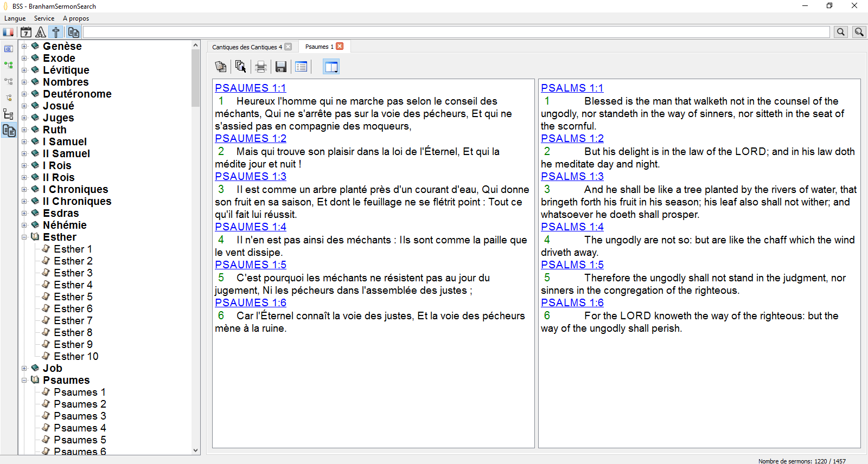This screenshot has width=868, height=464.
Task: Expand the II Chroniques book node
Action: (24, 201)
